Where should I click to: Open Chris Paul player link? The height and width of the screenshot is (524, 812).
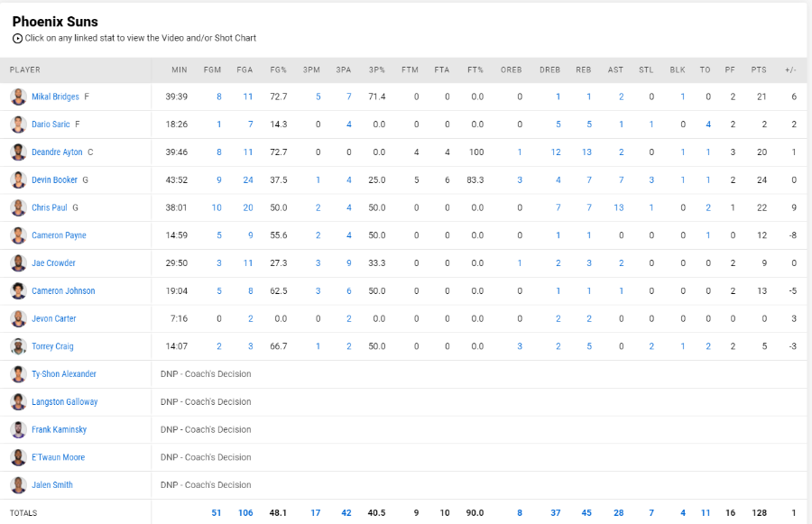click(50, 207)
